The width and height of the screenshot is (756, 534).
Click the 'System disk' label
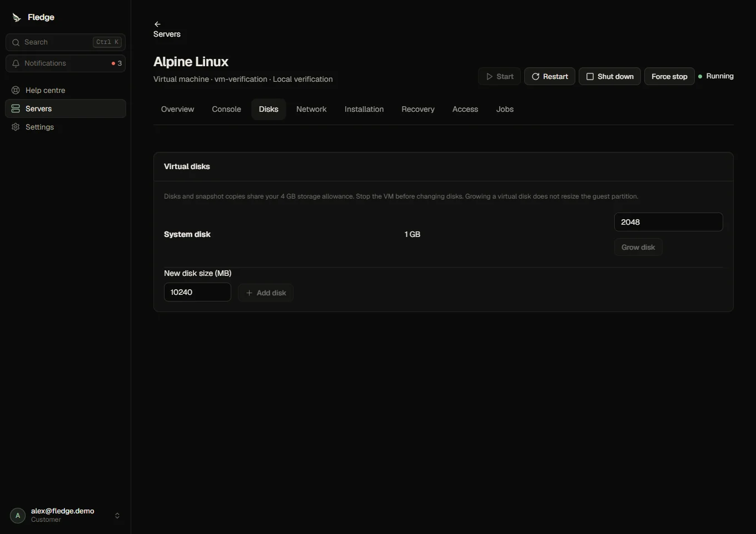click(x=187, y=235)
